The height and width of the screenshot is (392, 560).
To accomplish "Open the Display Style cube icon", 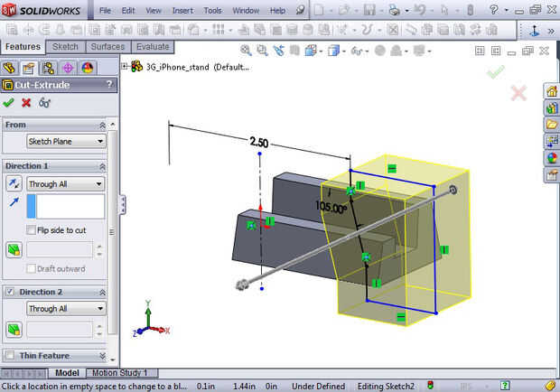I will [x=333, y=51].
